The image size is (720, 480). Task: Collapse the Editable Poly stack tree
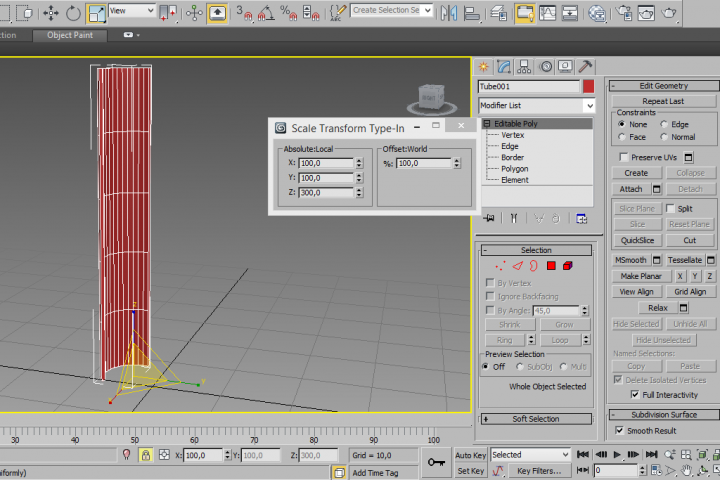(486, 123)
